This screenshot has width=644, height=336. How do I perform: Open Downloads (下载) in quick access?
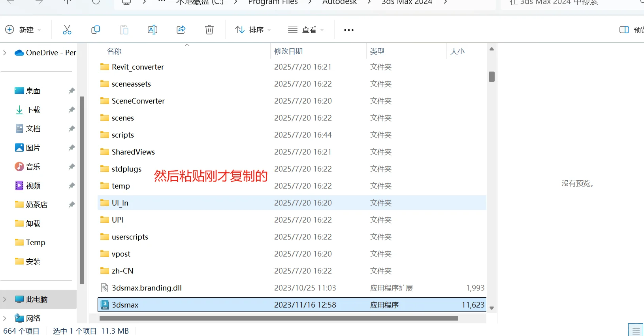pos(28,109)
